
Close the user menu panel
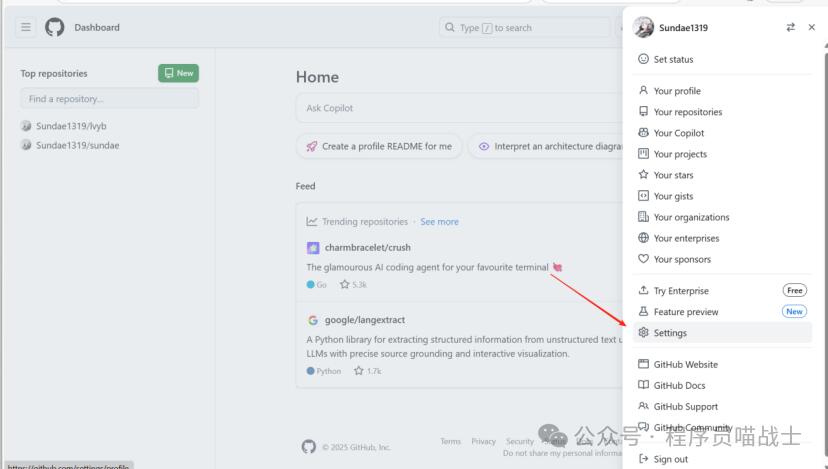(x=811, y=28)
